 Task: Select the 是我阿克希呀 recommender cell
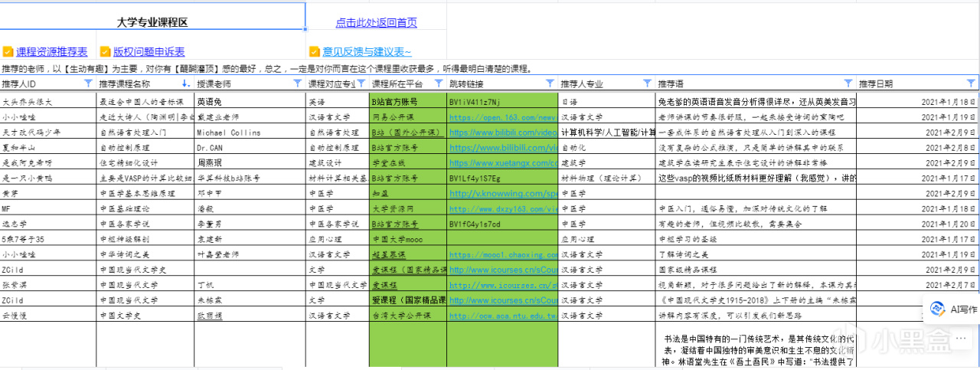48,163
